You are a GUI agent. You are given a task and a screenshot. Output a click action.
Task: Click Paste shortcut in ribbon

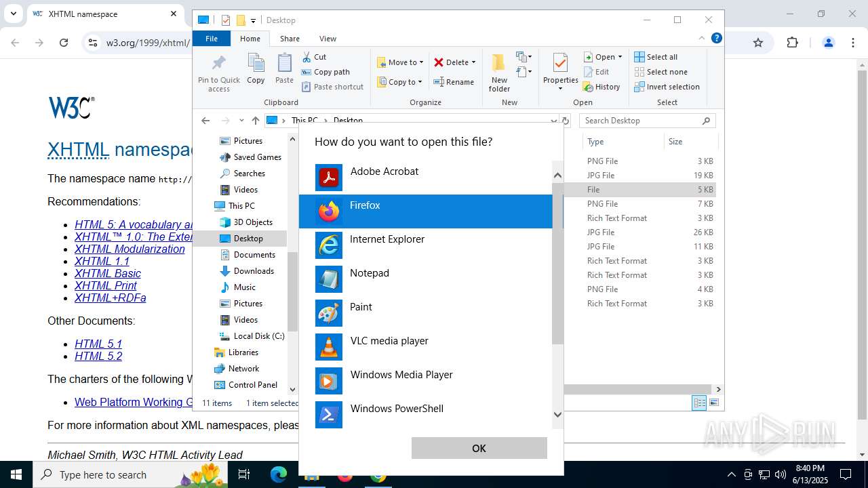(x=332, y=87)
